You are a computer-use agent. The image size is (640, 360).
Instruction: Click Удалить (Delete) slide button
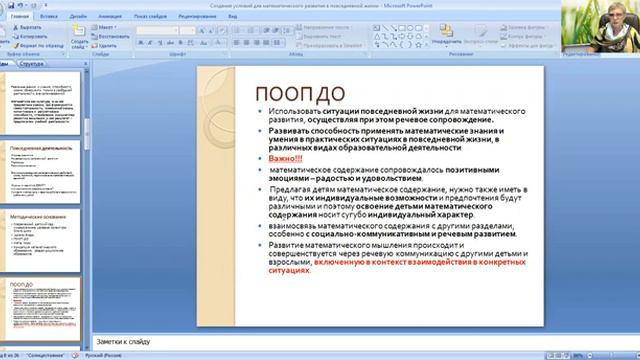(x=104, y=46)
